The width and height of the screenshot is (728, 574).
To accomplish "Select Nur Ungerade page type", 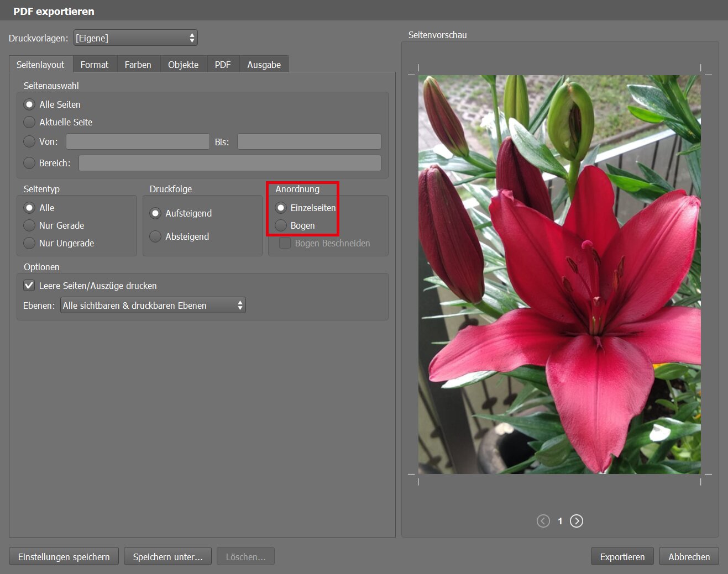I will tap(30, 243).
